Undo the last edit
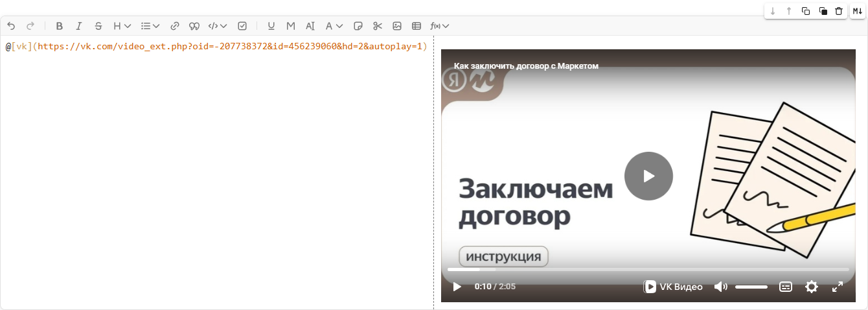This screenshot has width=868, height=310. [x=11, y=26]
